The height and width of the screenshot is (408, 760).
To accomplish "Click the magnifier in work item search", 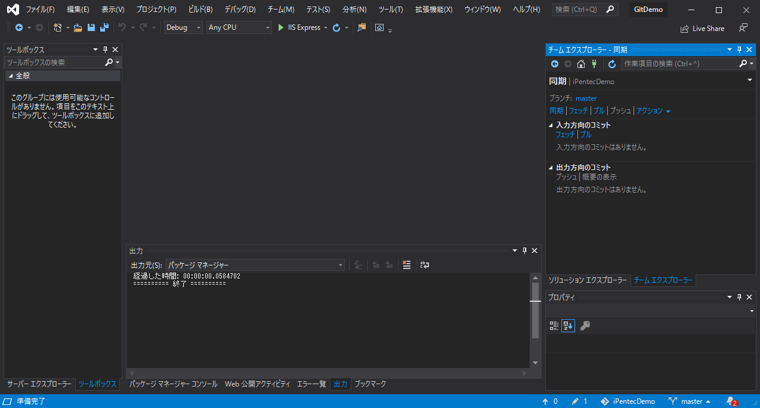I will tap(743, 63).
